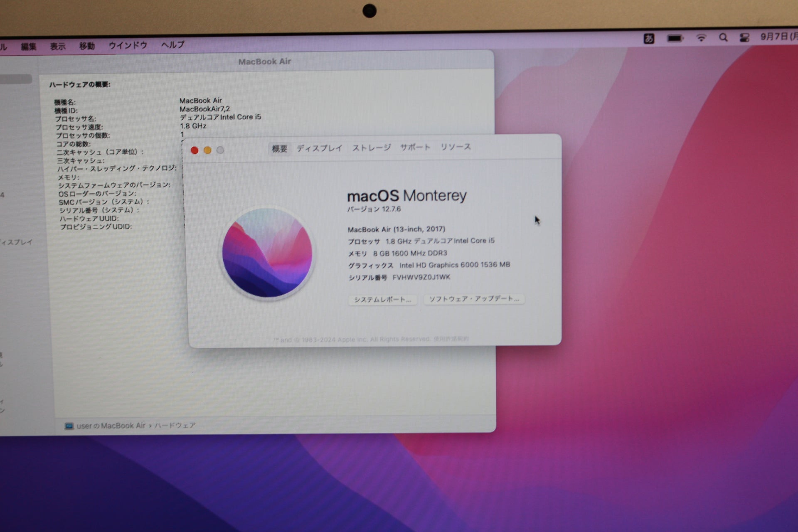Click 1.8 GHz デュアルコア Intel Core i5 in About window
This screenshot has height=532, width=798.
click(x=440, y=241)
